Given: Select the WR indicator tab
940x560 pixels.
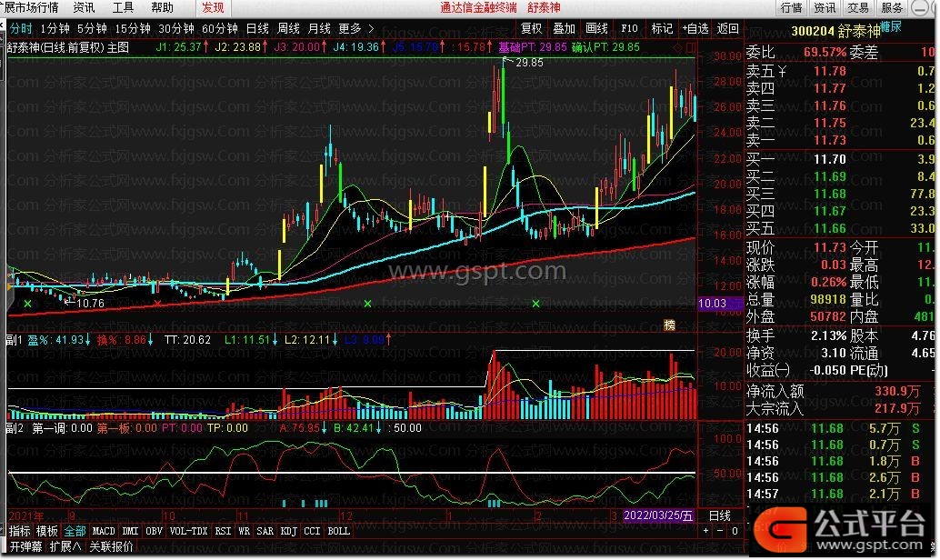Looking at the screenshot, I should (244, 531).
